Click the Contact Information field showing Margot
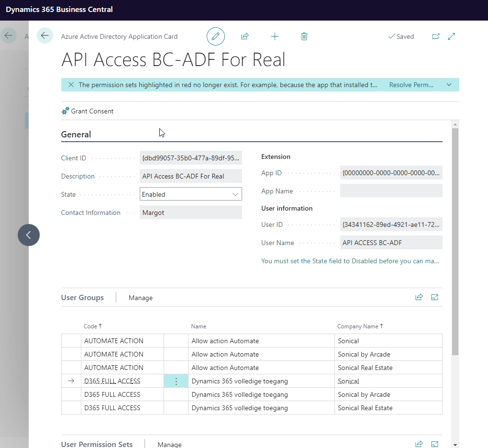 pos(191,213)
